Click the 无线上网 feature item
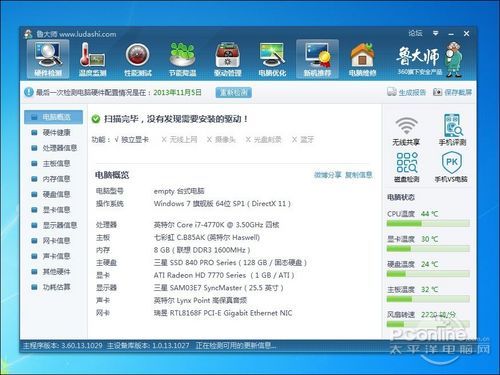The width and height of the screenshot is (500, 375). click(x=180, y=139)
